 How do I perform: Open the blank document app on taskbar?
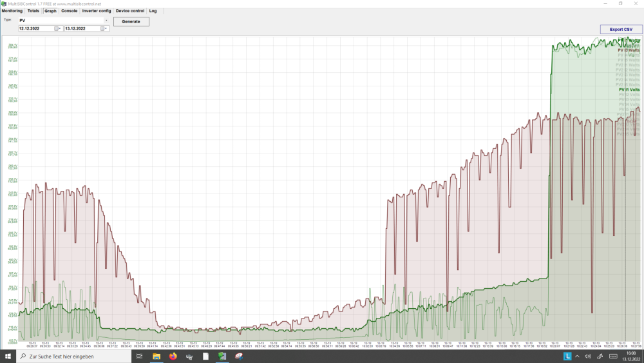[205, 357]
